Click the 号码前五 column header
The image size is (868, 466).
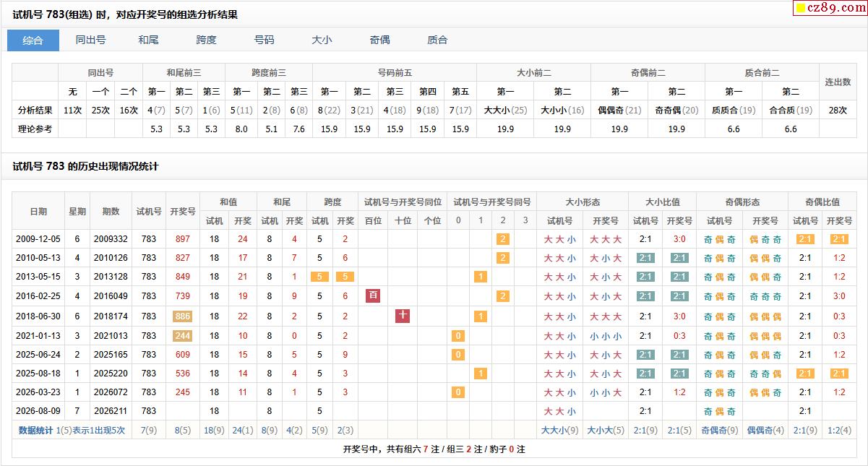pyautogui.click(x=395, y=73)
